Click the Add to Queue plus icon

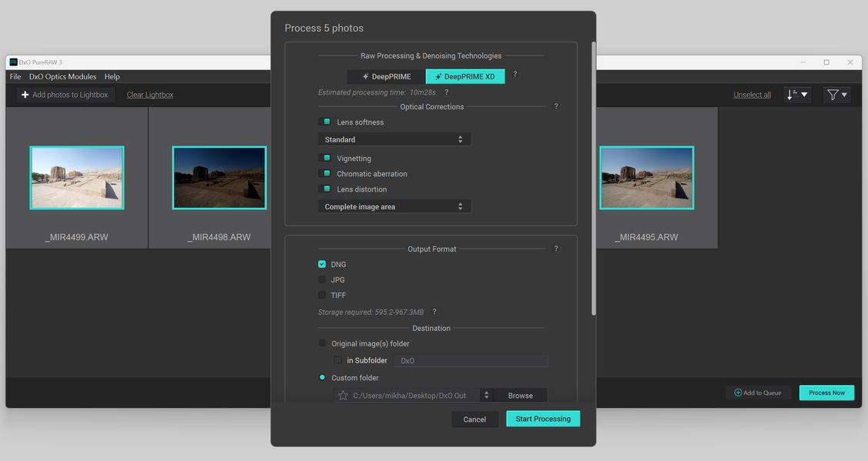(x=738, y=393)
